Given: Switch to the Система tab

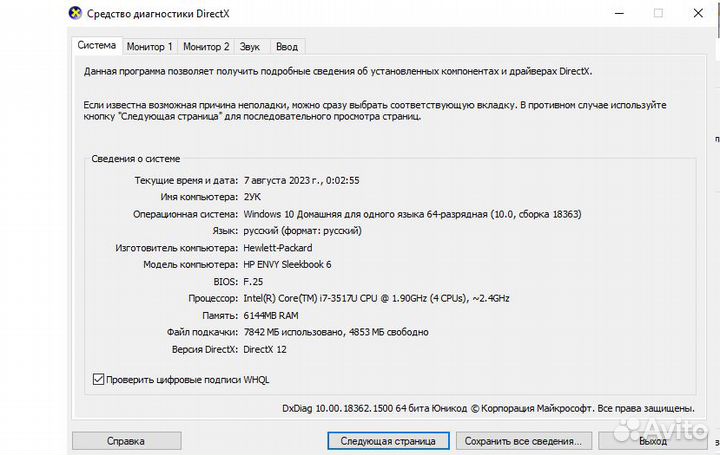Looking at the screenshot, I should [96, 45].
